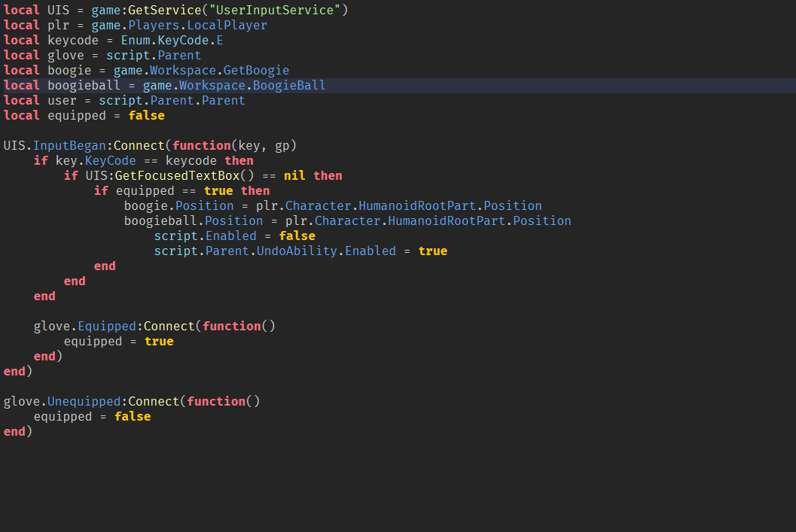
Task: Click the UndoAbility identifier
Action: pos(297,251)
